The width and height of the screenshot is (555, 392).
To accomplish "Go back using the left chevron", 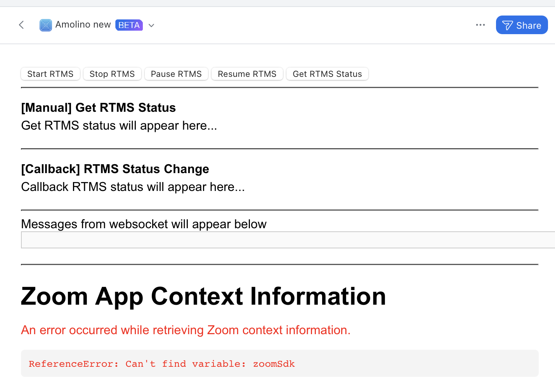I will point(21,25).
